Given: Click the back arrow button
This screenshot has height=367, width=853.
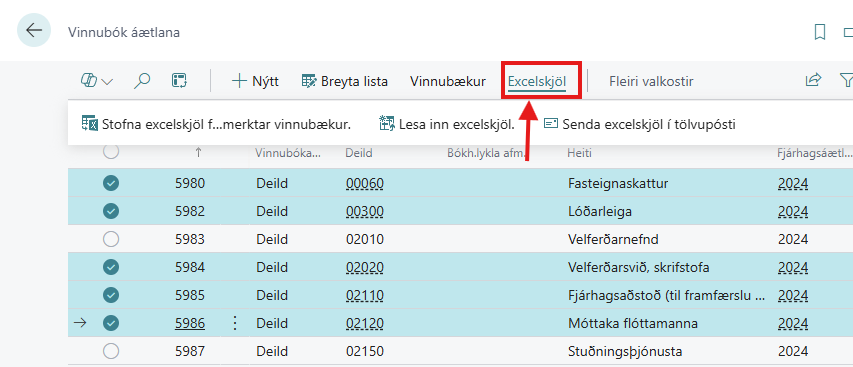Looking at the screenshot, I should pyautogui.click(x=34, y=31).
